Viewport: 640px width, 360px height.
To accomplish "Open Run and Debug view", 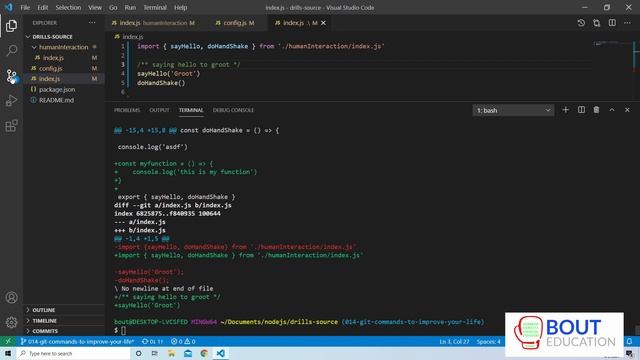I will pyautogui.click(x=11, y=100).
